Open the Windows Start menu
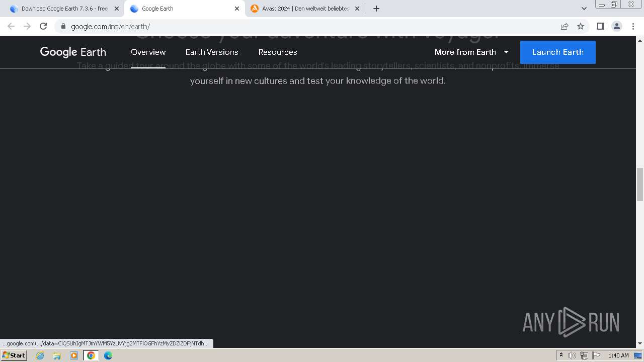Image resolution: width=644 pixels, height=362 pixels. click(x=14, y=355)
